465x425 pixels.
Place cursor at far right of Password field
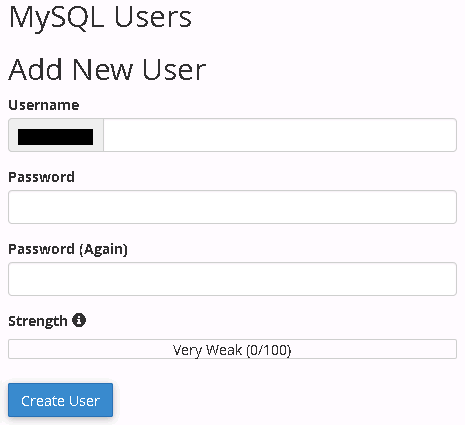(x=450, y=207)
